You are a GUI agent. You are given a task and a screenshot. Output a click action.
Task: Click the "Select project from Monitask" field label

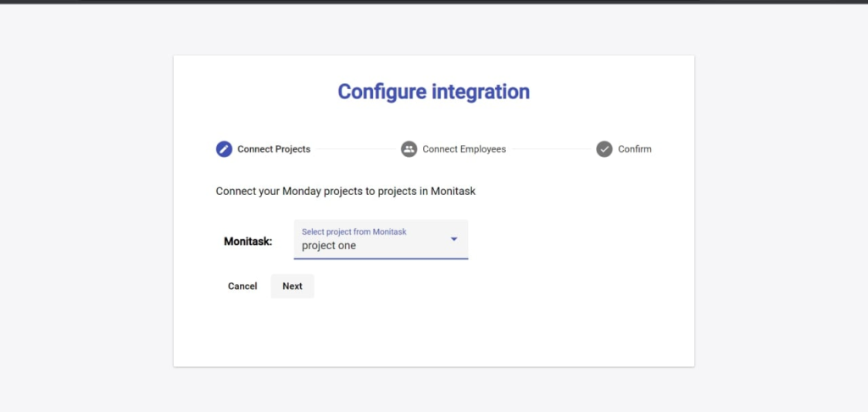(354, 231)
